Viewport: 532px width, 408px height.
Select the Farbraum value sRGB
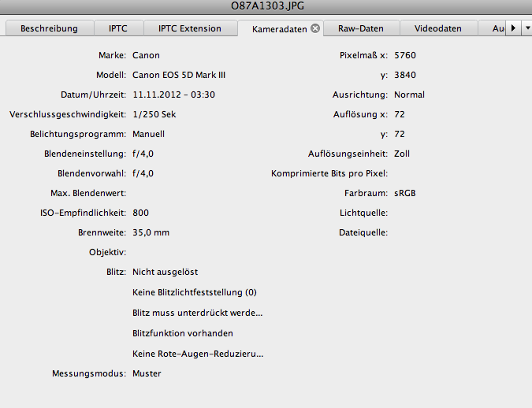click(404, 193)
